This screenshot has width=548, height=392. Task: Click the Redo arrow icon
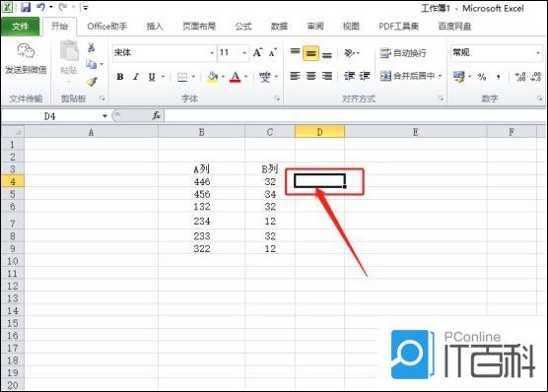(x=63, y=7)
